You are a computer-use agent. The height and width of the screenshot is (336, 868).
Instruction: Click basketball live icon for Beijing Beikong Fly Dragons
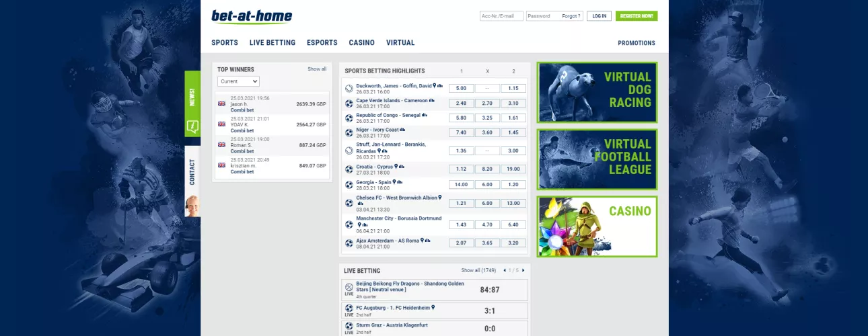point(349,287)
